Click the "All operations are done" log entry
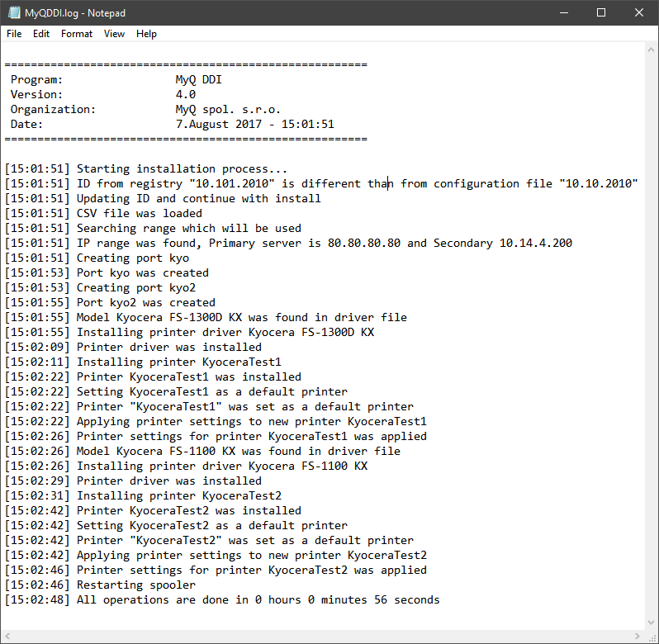This screenshot has width=659, height=644. pyautogui.click(x=258, y=599)
